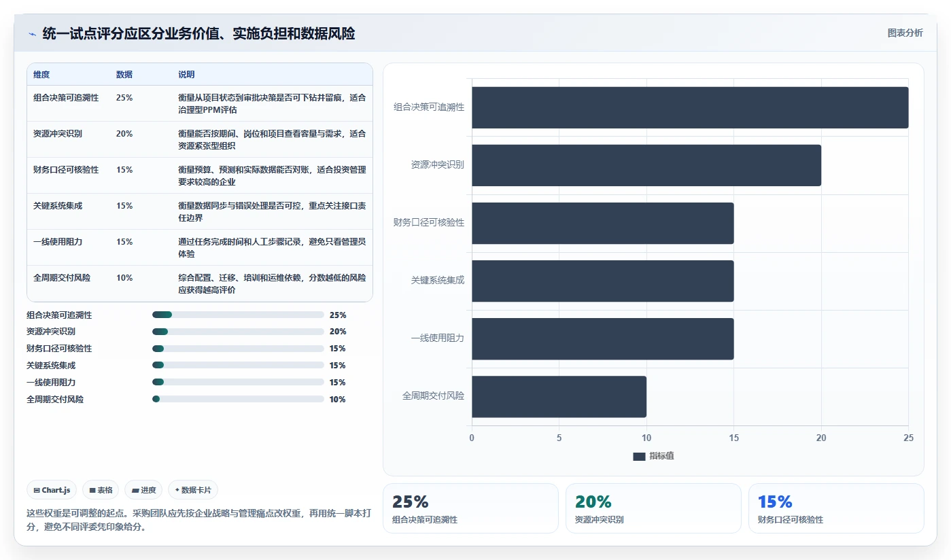Image resolution: width=951 pixels, height=560 pixels.
Task: Click description starting 衡量从项目状态到审批决策
Action: [x=272, y=104]
